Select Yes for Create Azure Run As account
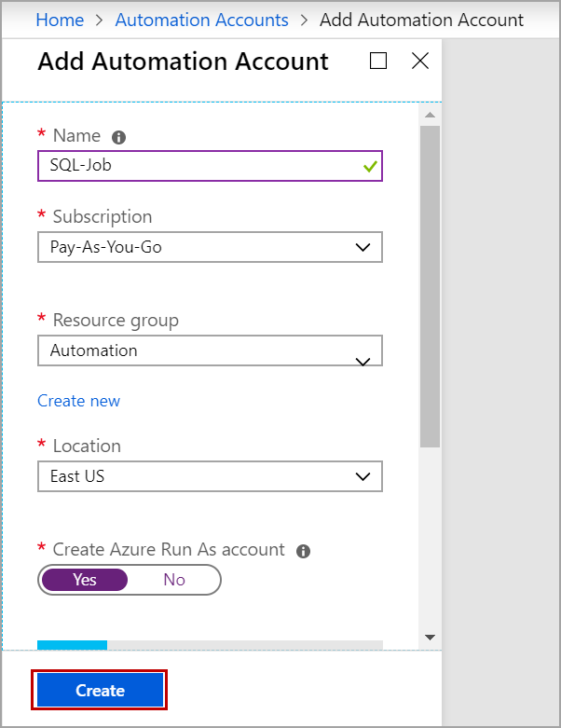561x728 pixels. [x=85, y=580]
